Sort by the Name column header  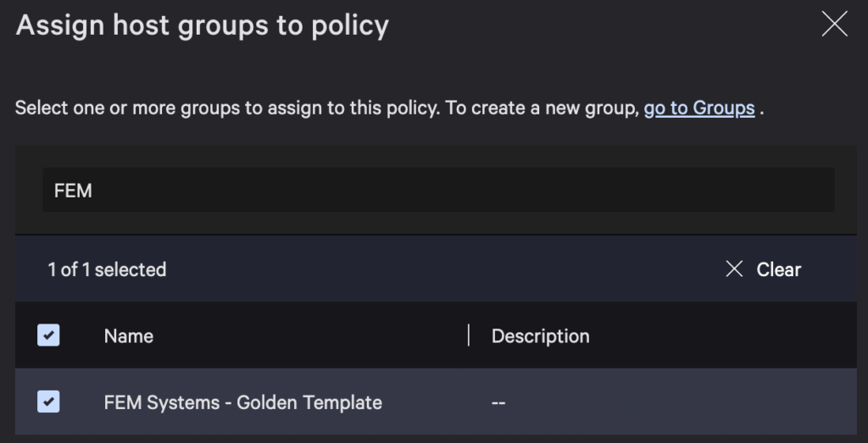point(129,336)
